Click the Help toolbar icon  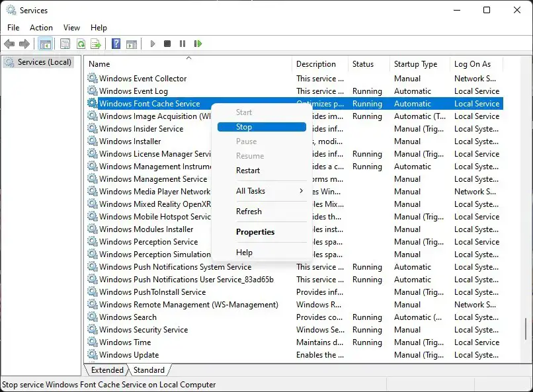pyautogui.click(x=116, y=44)
